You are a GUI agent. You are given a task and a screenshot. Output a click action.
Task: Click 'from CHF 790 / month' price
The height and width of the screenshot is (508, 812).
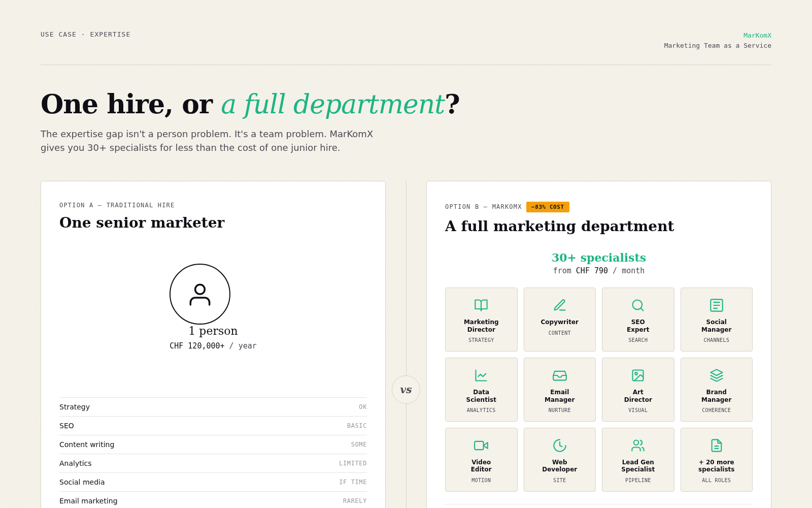tap(599, 271)
